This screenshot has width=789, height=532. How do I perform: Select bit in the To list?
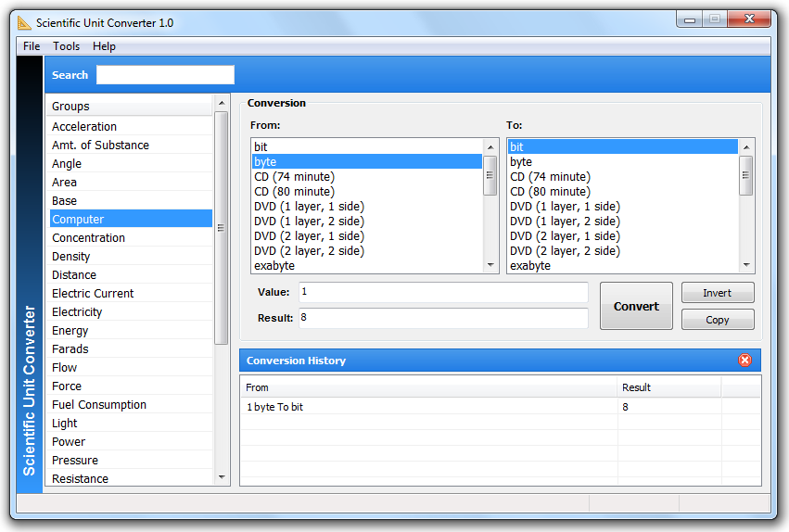[x=622, y=146]
